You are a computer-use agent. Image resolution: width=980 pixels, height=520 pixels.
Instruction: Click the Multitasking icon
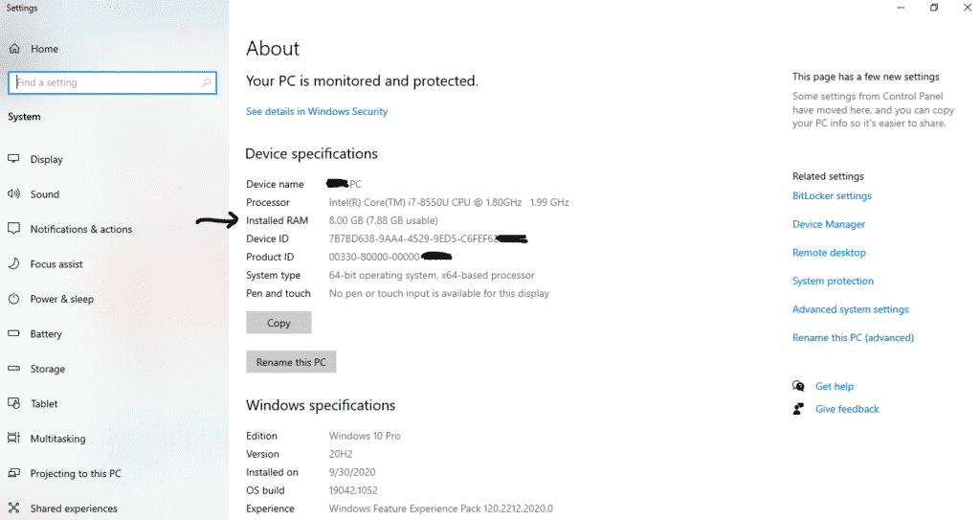coord(13,438)
